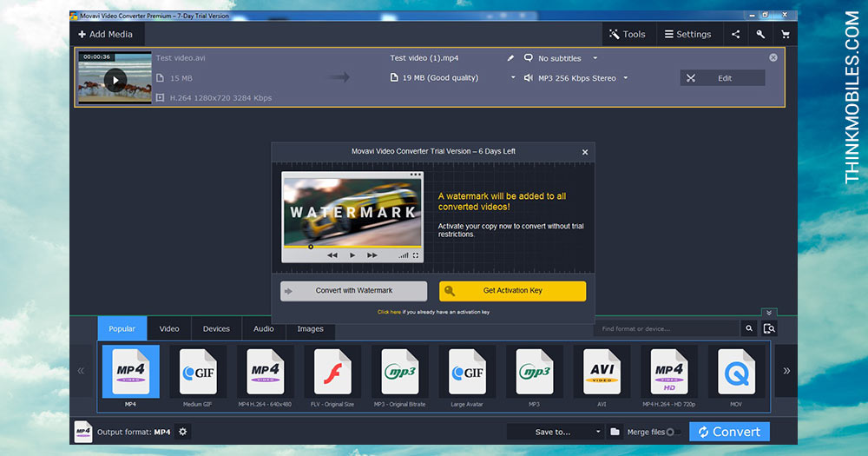Screen dimensions: 868x456
Task: Open the Tools menu
Action: 628,35
